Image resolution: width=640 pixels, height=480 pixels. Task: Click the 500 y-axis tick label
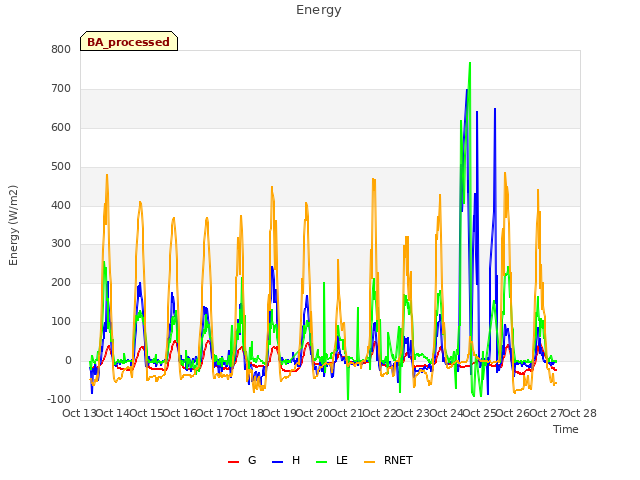[x=61, y=167]
